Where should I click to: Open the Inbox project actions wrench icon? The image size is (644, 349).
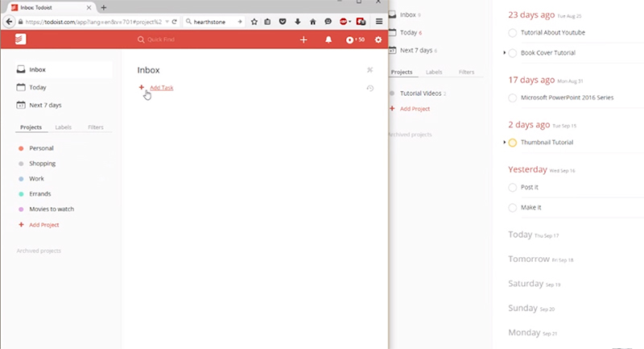[x=369, y=70]
